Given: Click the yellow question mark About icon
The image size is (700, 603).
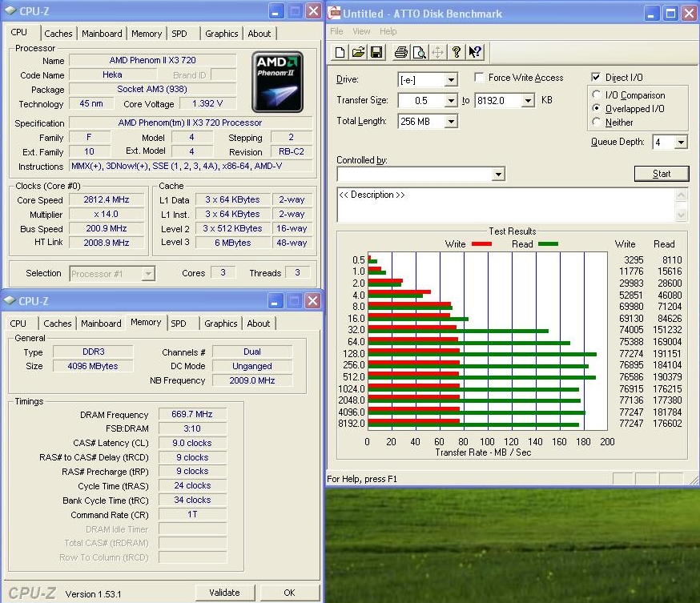Looking at the screenshot, I should [x=456, y=53].
